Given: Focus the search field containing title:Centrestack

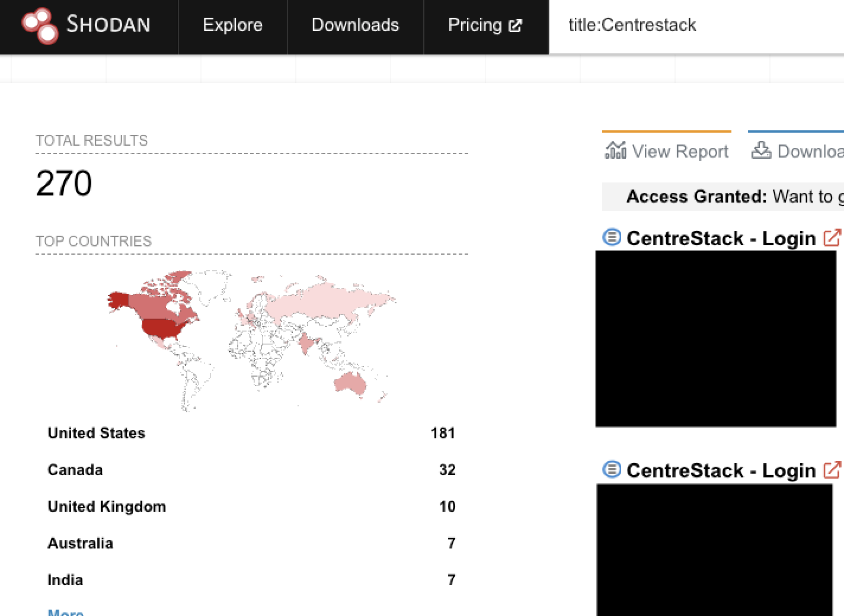Looking at the screenshot, I should click(x=696, y=25).
